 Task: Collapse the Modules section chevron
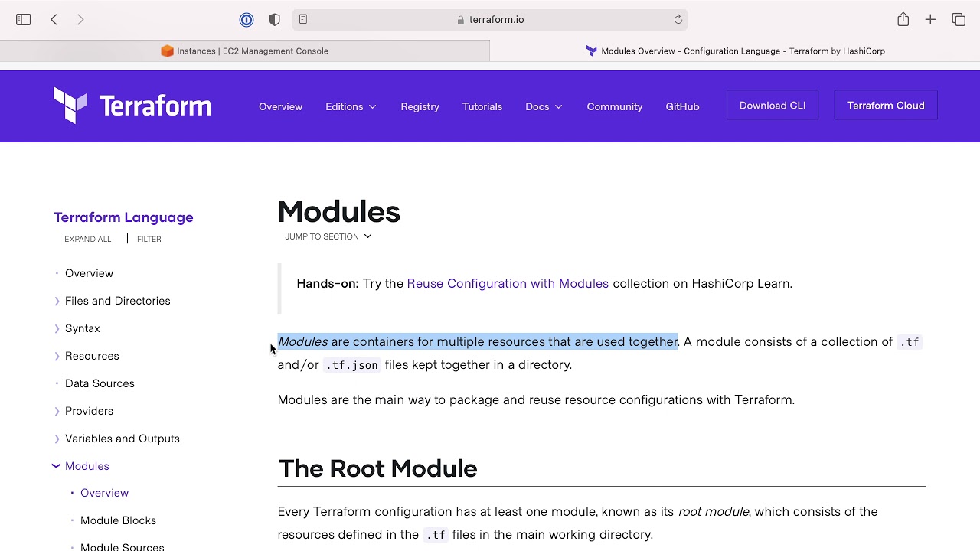56,465
